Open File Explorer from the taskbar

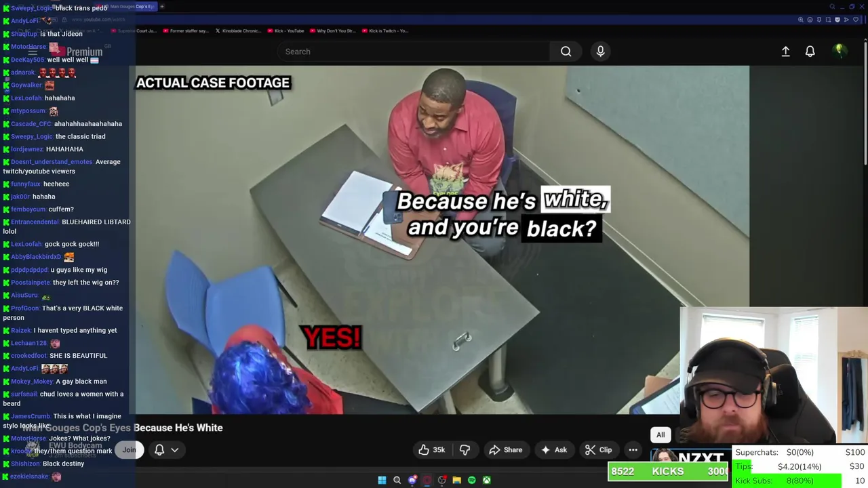(x=457, y=480)
